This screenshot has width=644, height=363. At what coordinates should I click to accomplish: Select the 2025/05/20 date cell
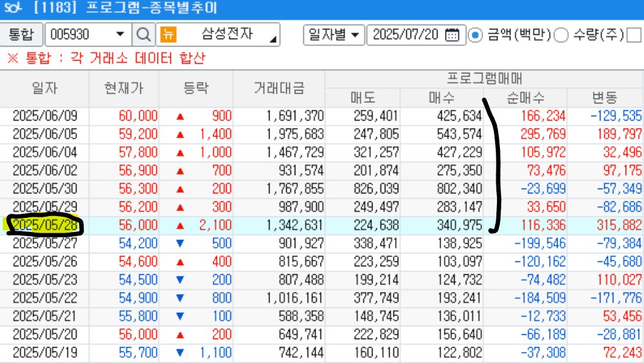point(45,334)
